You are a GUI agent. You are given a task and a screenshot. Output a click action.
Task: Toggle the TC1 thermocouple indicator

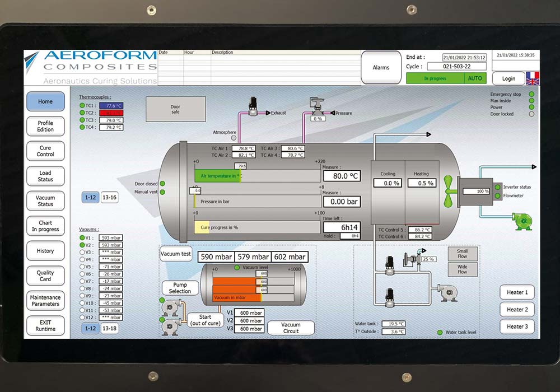tap(82, 105)
